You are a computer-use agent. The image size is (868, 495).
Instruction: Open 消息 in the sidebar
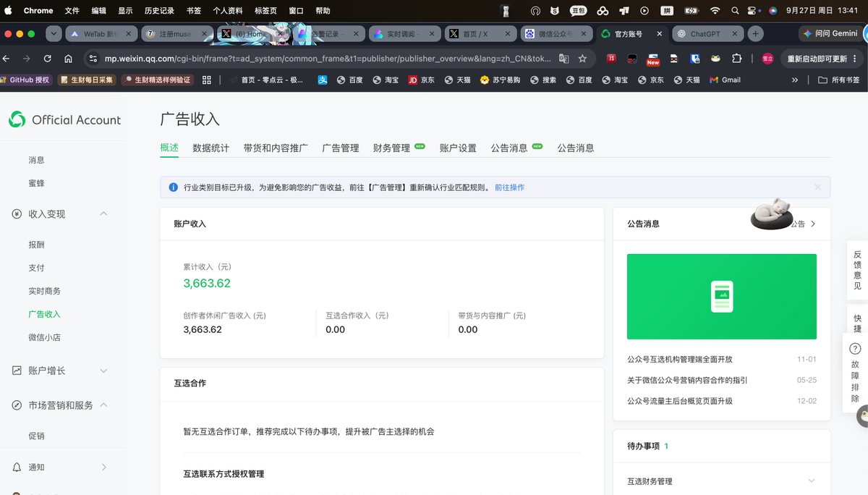36,160
